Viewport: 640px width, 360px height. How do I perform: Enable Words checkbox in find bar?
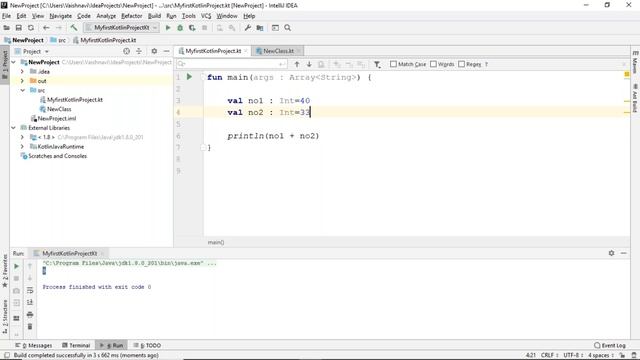[x=433, y=64]
